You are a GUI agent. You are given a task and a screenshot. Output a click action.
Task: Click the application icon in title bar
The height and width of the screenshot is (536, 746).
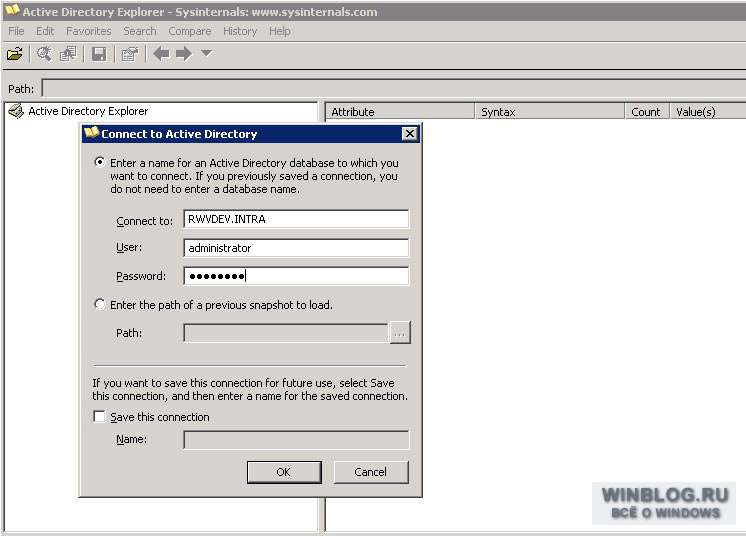click(x=12, y=10)
